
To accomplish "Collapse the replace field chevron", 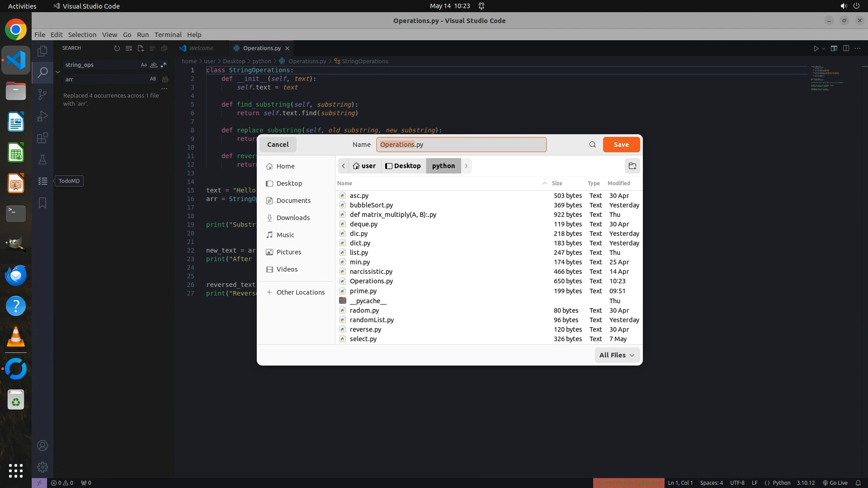I will (x=58, y=72).
